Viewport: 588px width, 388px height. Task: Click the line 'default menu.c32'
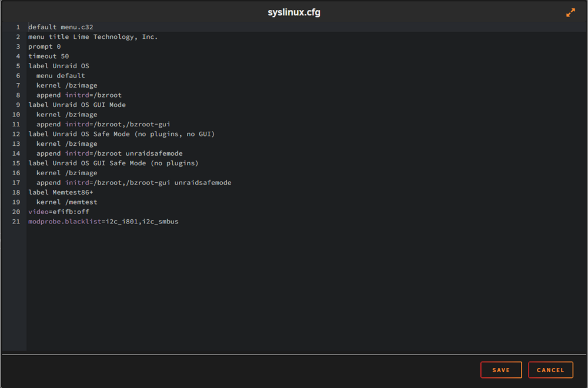[61, 27]
